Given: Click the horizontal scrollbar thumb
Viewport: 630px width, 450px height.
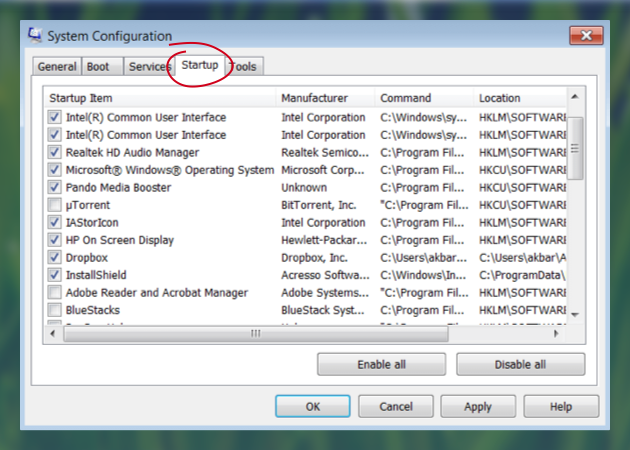Looking at the screenshot, I should coord(256,333).
